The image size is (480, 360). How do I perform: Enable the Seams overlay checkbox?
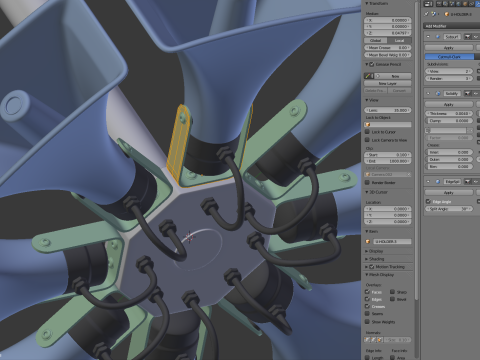[367, 314]
